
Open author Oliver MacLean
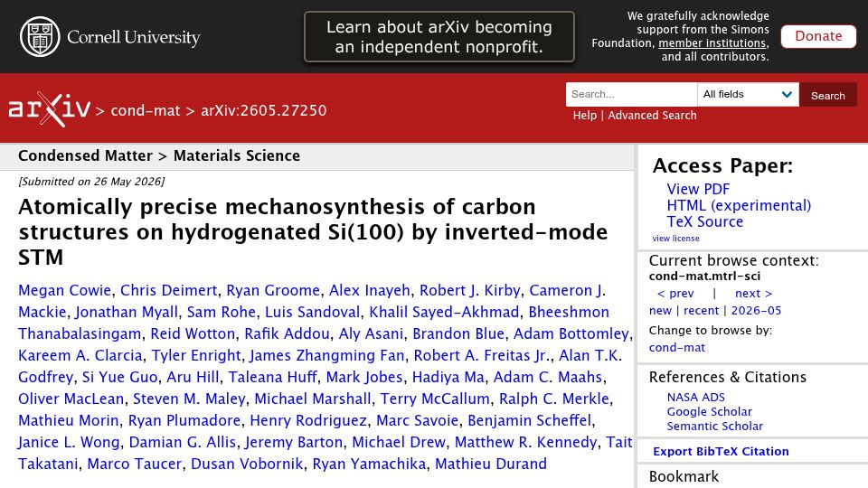click(71, 399)
